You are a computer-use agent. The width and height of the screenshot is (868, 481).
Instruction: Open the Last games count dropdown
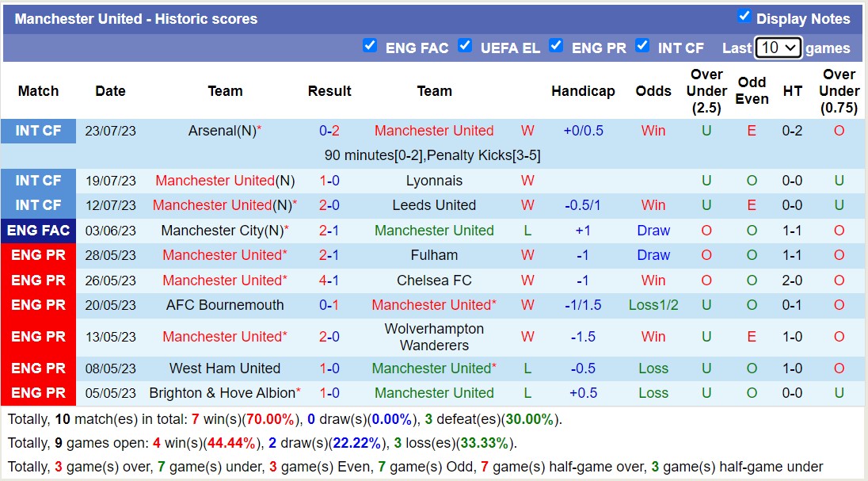click(779, 48)
